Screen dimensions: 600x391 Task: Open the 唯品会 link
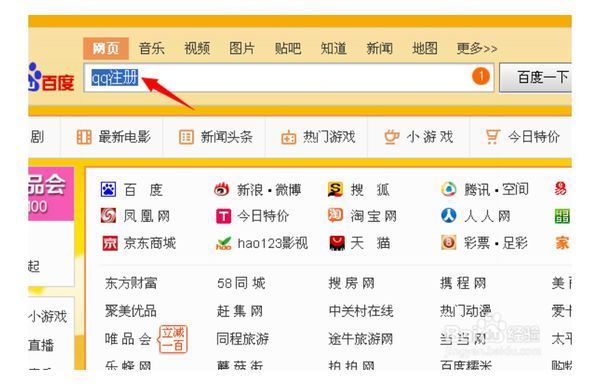coord(128,339)
